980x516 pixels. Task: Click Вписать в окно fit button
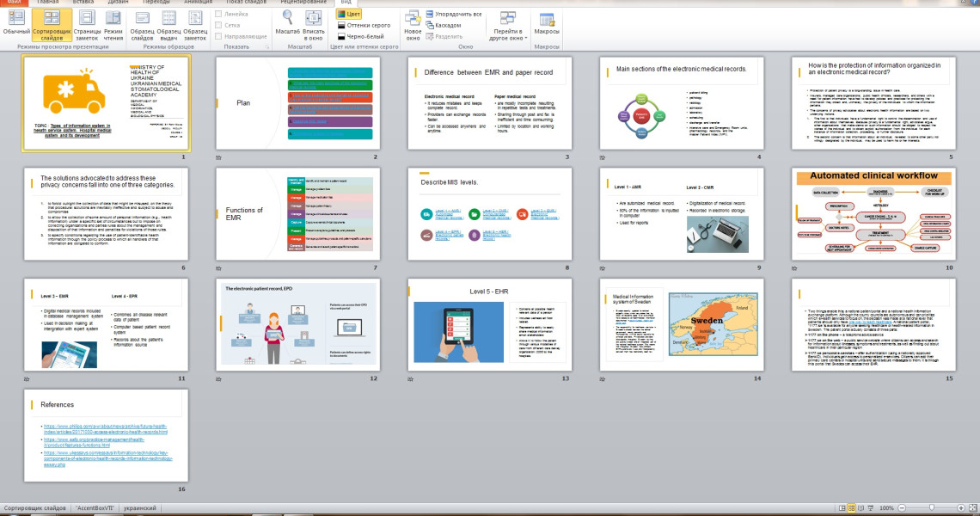(314, 25)
